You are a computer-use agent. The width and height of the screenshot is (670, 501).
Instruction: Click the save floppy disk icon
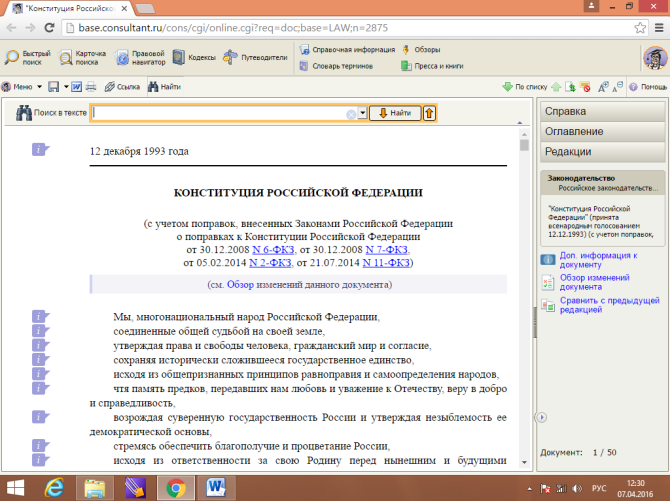pyautogui.click(x=53, y=87)
